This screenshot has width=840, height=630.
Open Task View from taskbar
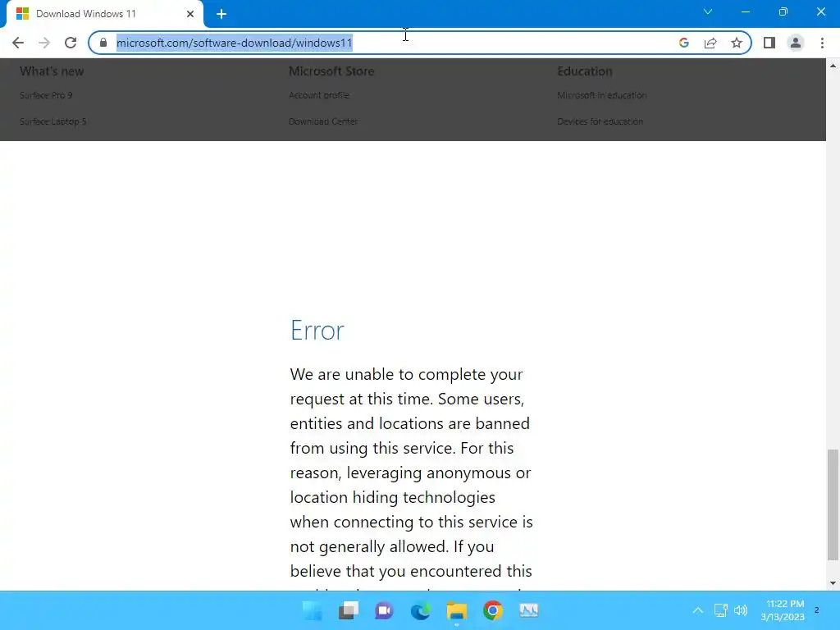click(348, 610)
